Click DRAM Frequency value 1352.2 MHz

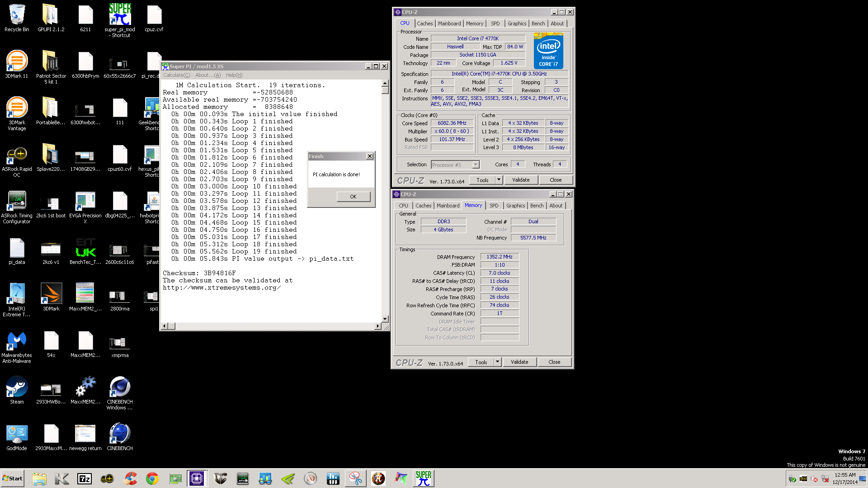pos(500,257)
